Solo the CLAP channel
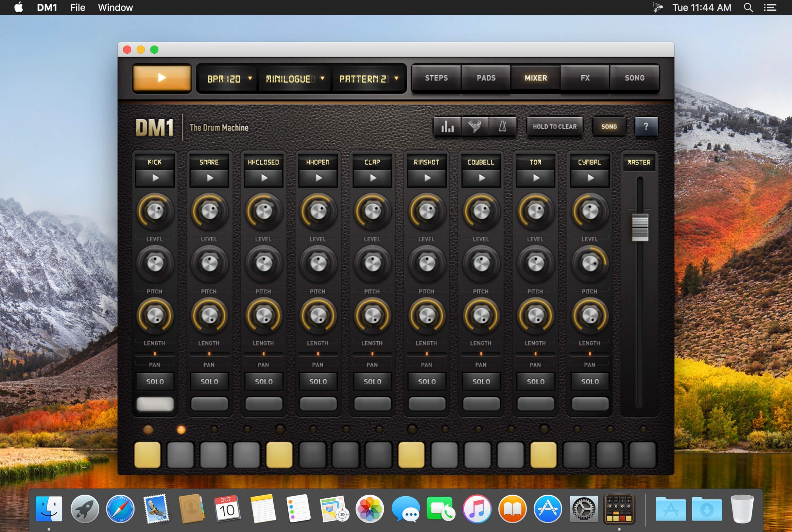 coord(373,382)
